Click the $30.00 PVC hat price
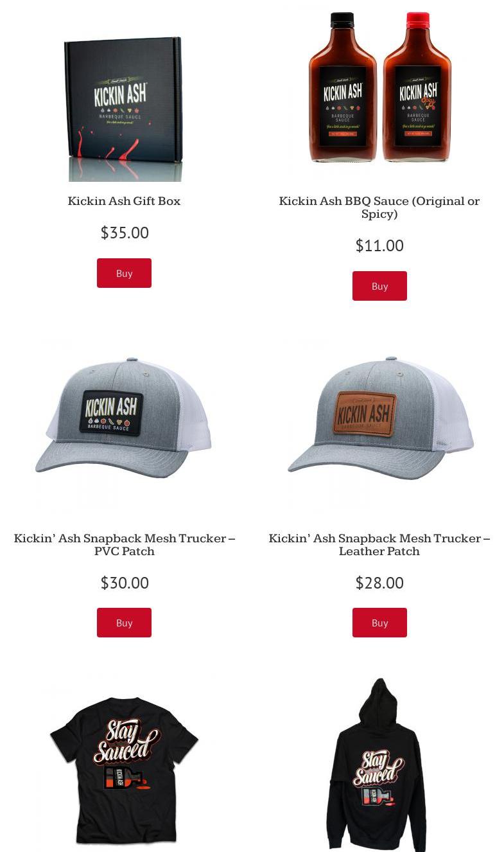Screen dimensions: 504x852 pos(125,583)
